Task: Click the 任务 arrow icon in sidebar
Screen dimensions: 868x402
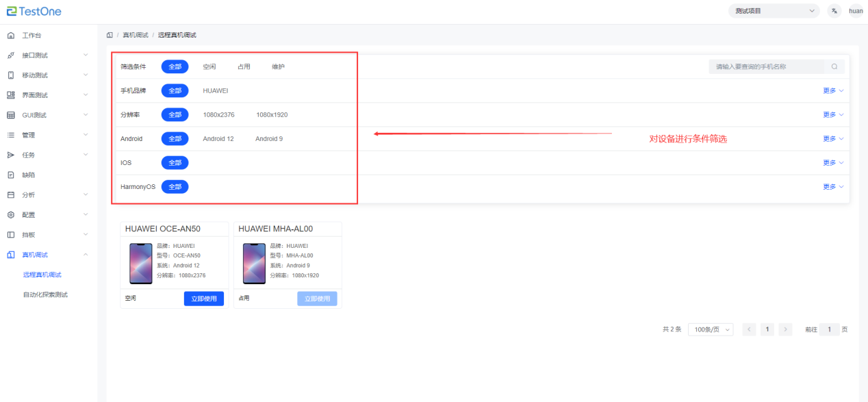Action: [x=11, y=155]
